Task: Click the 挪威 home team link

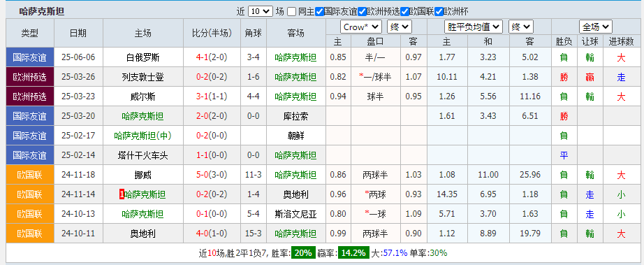Action: 143,175
